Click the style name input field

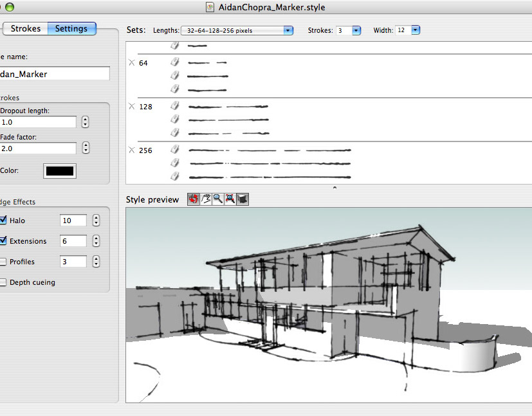[x=54, y=73]
